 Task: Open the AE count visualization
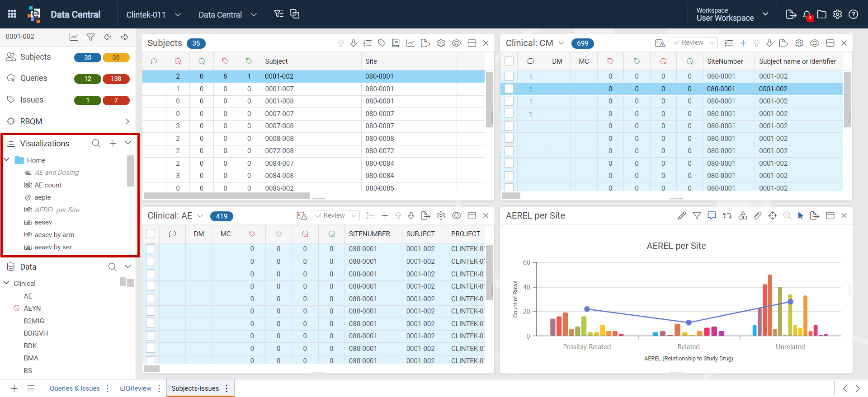48,185
